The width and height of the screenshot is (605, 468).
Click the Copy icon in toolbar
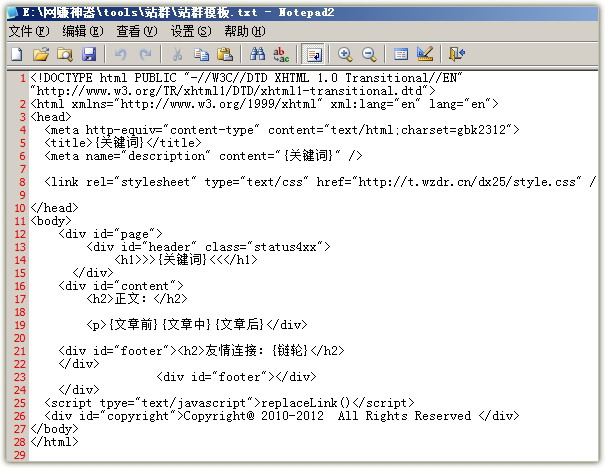coord(201,54)
